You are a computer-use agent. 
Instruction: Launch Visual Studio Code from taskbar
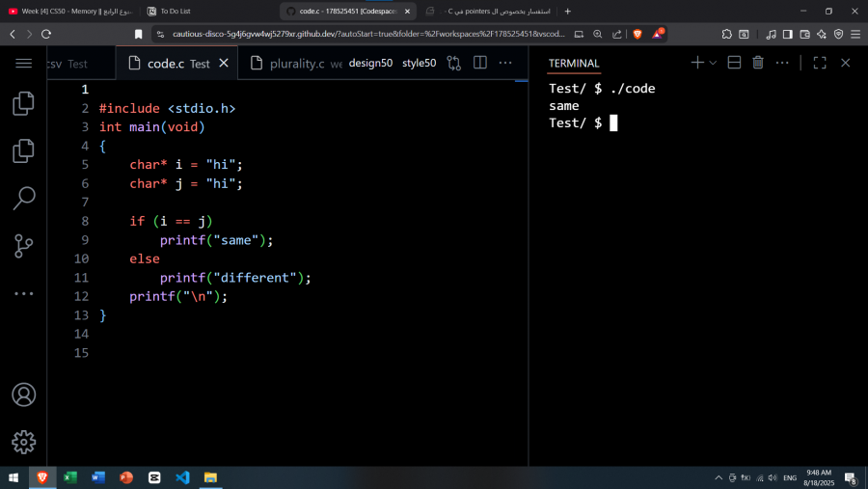(182, 477)
